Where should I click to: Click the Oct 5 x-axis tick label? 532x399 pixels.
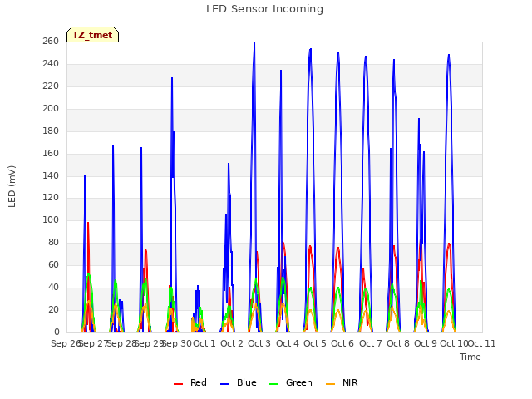click(315, 343)
